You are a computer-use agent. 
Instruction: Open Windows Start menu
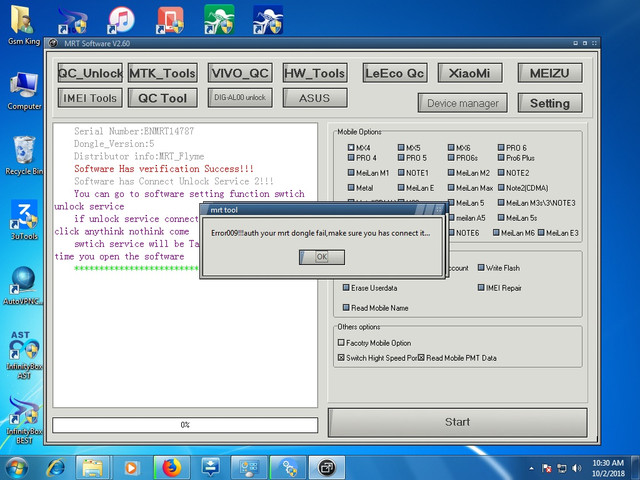[16, 468]
